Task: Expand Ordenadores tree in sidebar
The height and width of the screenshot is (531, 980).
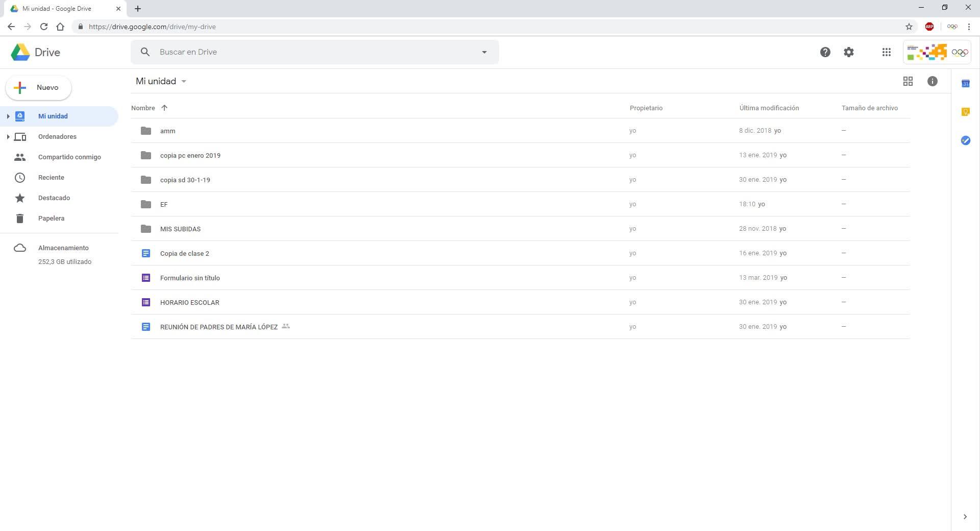Action: click(x=8, y=137)
